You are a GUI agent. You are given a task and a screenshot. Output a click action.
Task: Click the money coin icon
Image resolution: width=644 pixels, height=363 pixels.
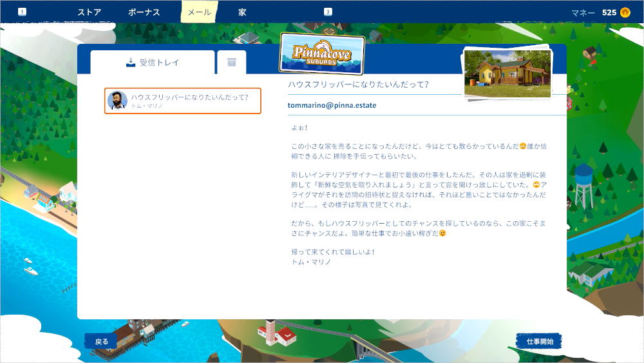pos(625,13)
